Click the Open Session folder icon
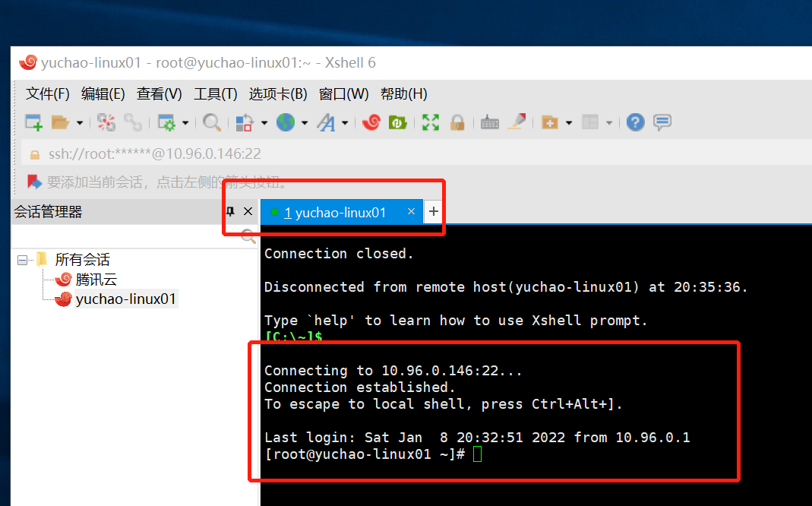812x506 pixels. [x=60, y=122]
